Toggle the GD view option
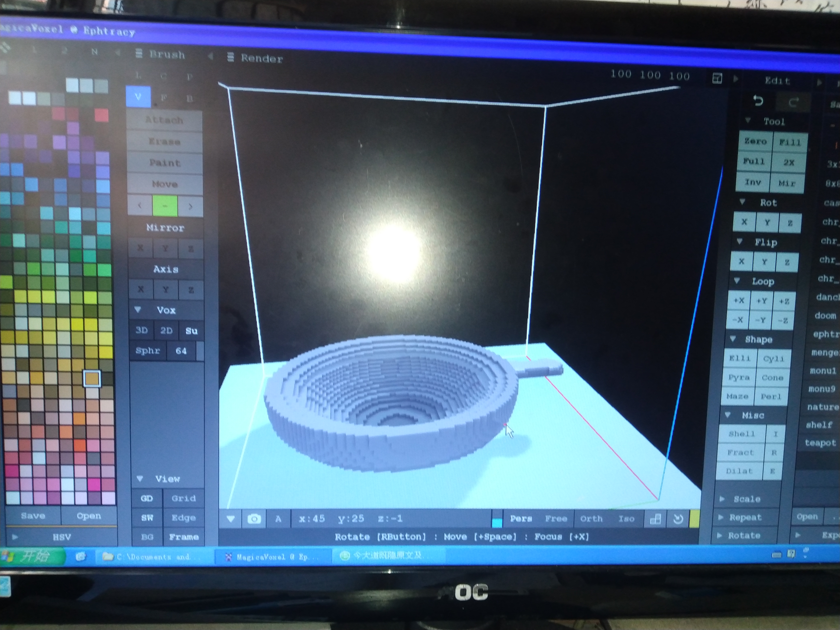 (x=147, y=498)
